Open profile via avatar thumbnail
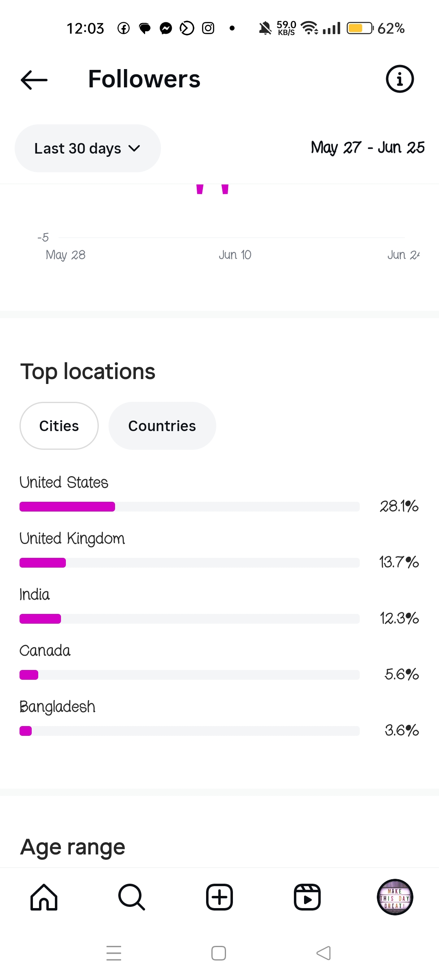The image size is (439, 980). tap(395, 897)
